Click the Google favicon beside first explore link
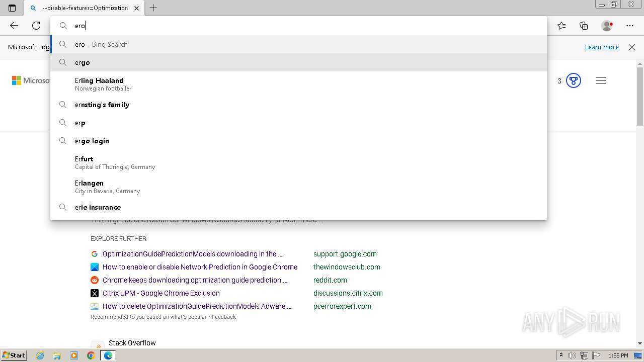The width and height of the screenshot is (644, 362). [95, 254]
